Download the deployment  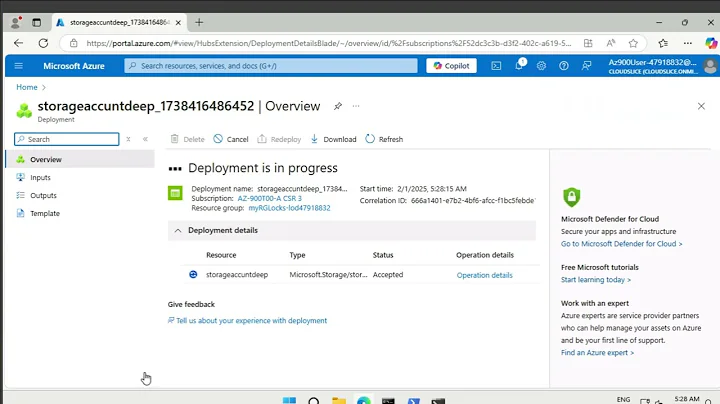333,139
